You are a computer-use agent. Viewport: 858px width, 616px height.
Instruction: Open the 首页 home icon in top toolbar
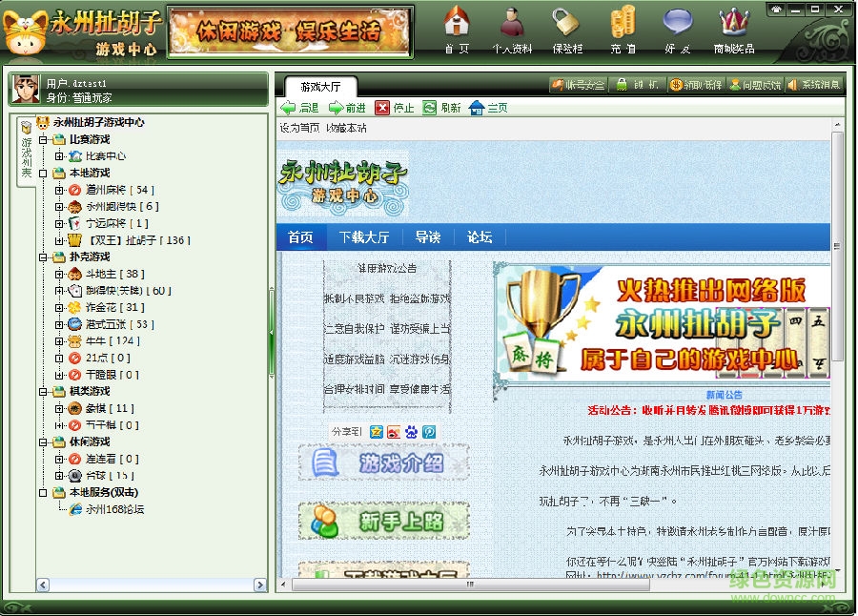tap(457, 29)
